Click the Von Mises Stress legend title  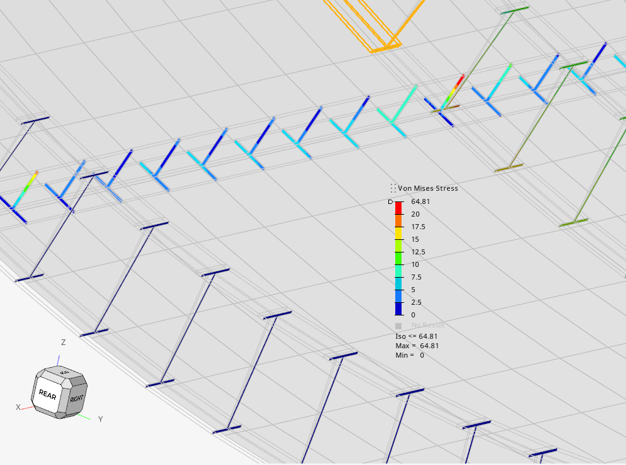point(428,188)
